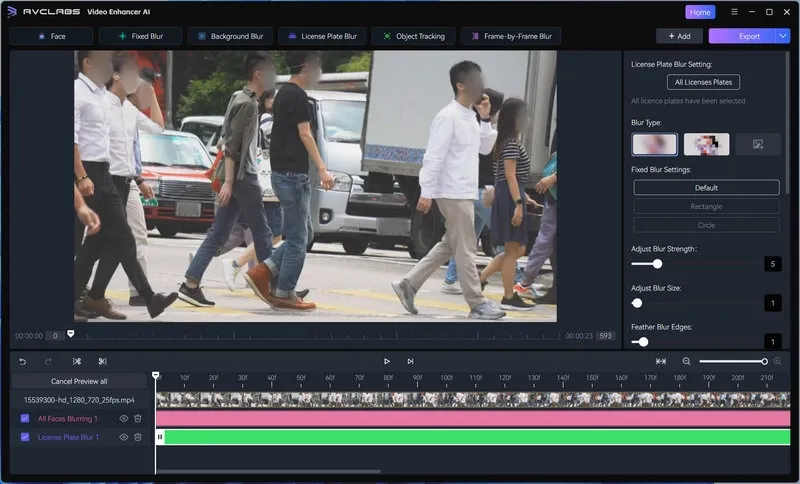Expand the Export dropdown arrow
Image resolution: width=800 pixels, height=484 pixels.
[x=783, y=36]
